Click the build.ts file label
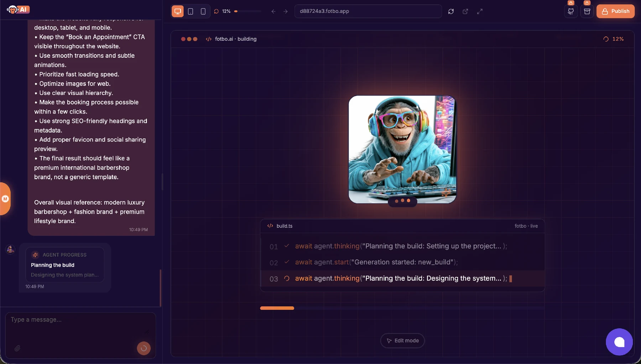The width and height of the screenshot is (641, 364). [284, 226]
